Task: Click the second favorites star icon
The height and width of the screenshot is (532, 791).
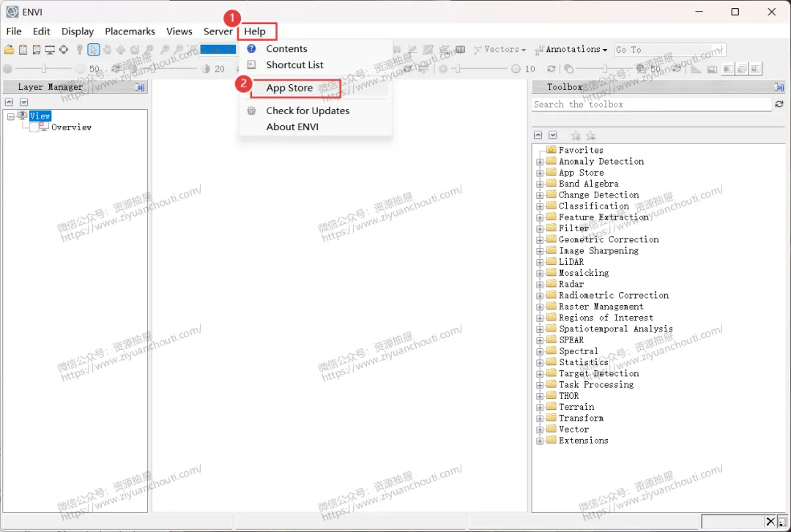Action: (591, 135)
